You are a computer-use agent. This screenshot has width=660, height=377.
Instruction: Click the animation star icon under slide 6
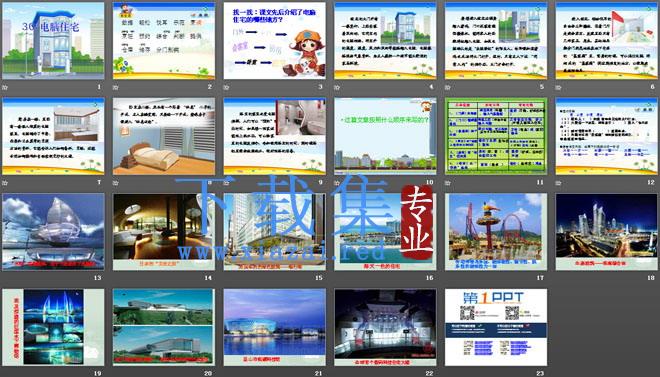[559, 88]
